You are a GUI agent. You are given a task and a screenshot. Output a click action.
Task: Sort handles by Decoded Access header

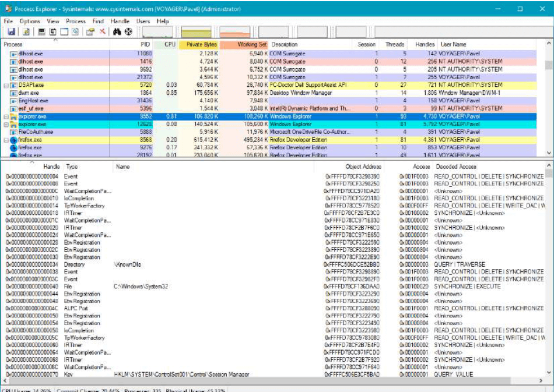point(489,167)
